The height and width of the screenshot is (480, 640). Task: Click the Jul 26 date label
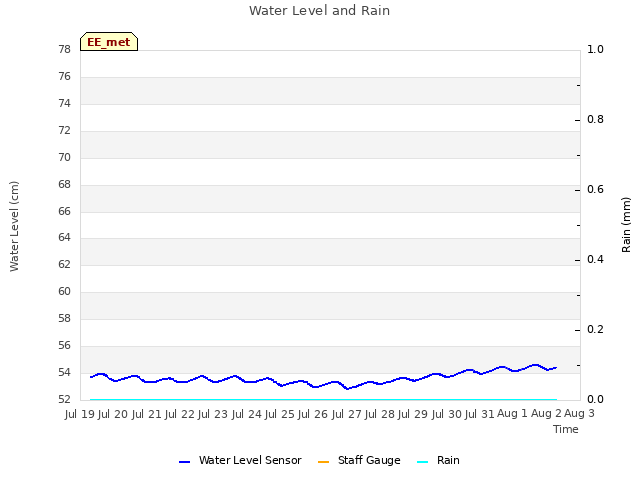tap(313, 414)
